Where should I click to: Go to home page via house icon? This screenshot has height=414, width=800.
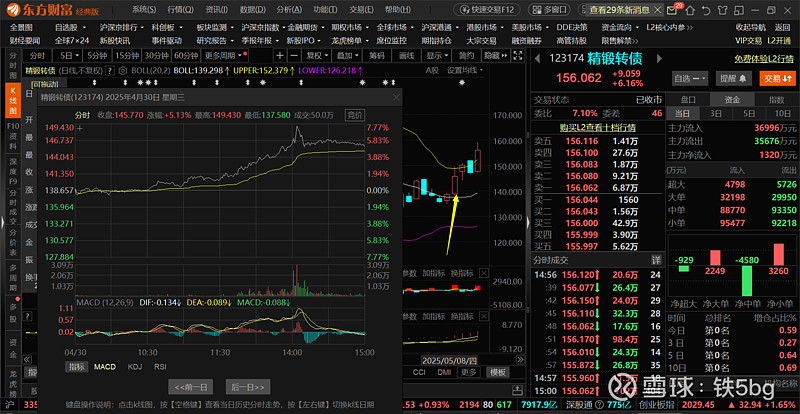(x=692, y=10)
